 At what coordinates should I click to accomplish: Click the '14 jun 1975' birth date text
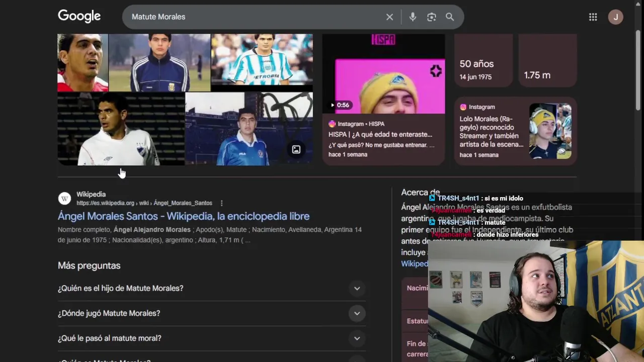pos(475,77)
